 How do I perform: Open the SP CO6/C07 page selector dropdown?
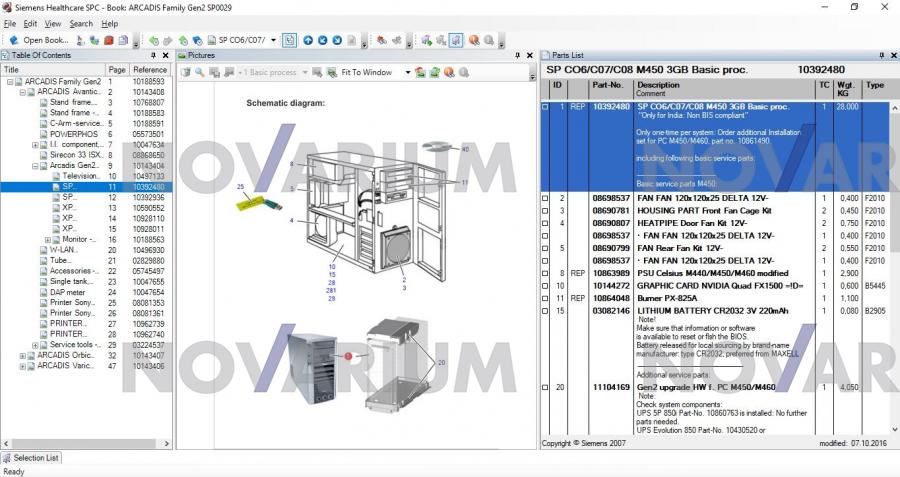273,40
